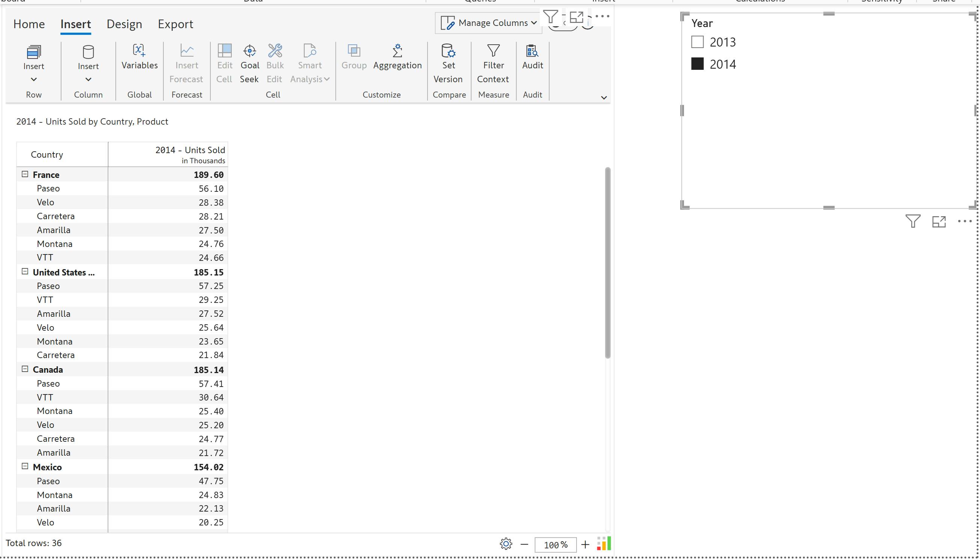Click the table's vertical scrollbar
The height and width of the screenshot is (560, 980).
click(607, 262)
